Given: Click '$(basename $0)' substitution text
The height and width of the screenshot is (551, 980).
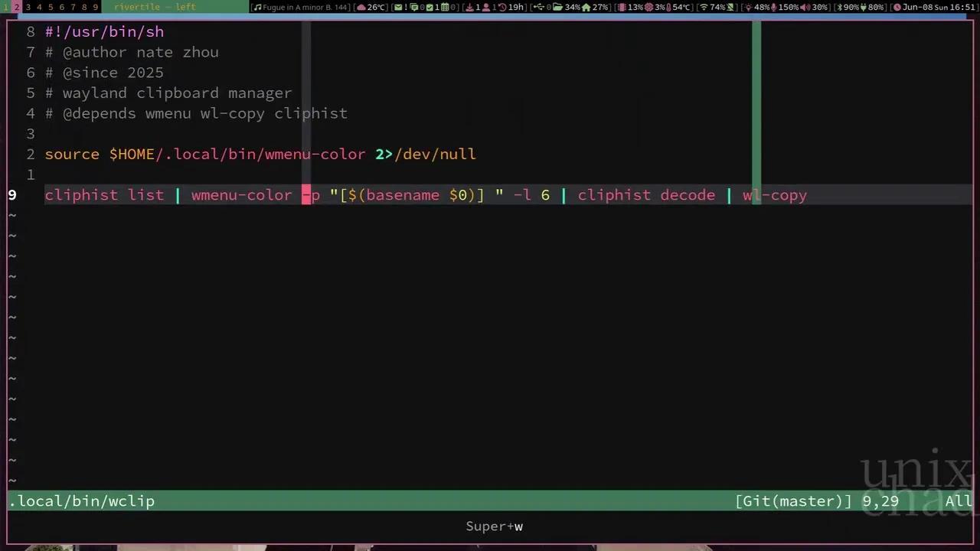Looking at the screenshot, I should tap(412, 195).
